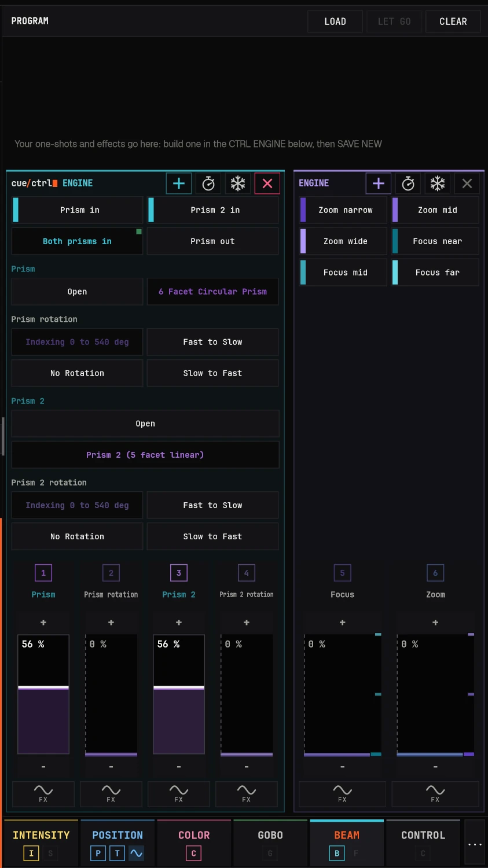The image size is (488, 868).
Task: Close the purple ENGINE panel
Action: 467,183
